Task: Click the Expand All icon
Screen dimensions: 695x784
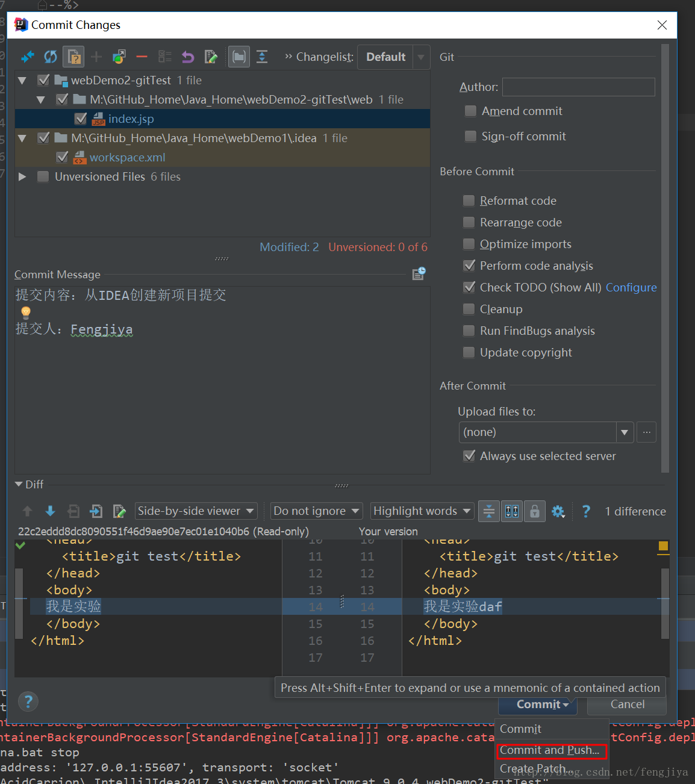Action: (x=262, y=57)
